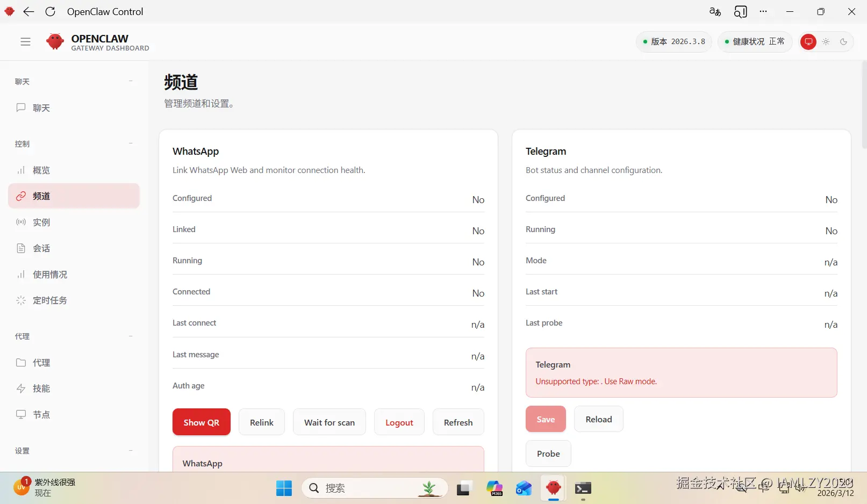Click the WhatsApp 'Last connect' row label
The width and height of the screenshot is (867, 504).
(194, 323)
